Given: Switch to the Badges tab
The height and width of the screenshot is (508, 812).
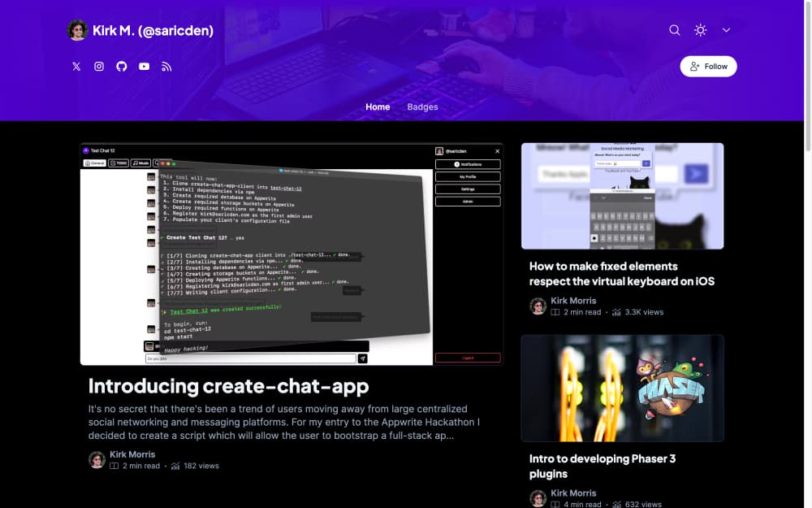Looking at the screenshot, I should 422,107.
